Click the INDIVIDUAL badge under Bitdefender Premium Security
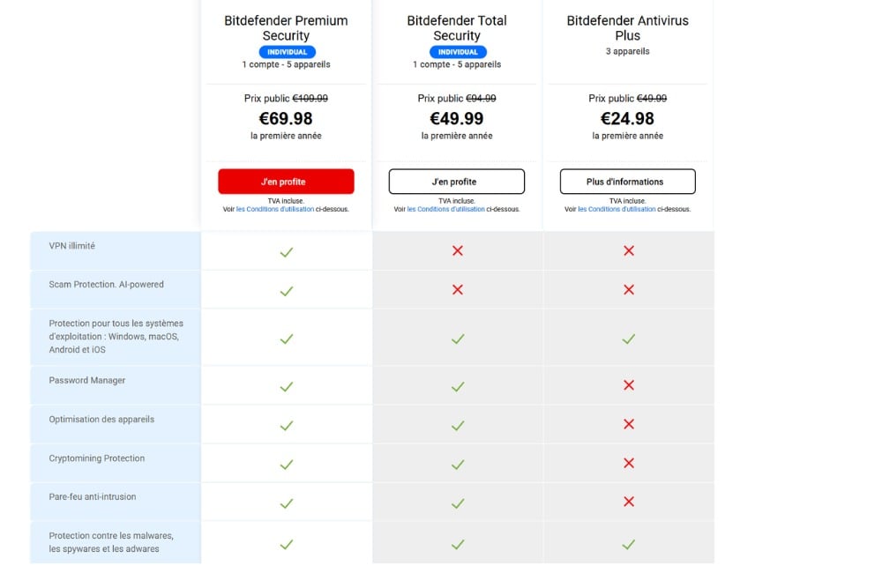882x588 pixels. [286, 51]
